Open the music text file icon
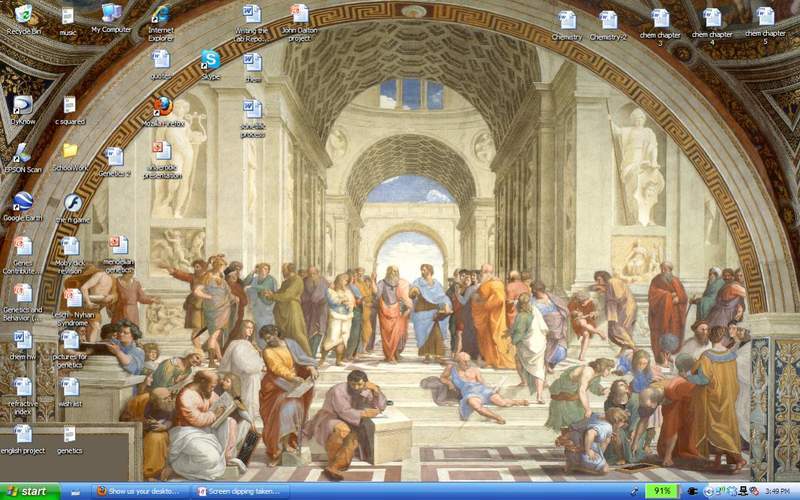Image resolution: width=800 pixels, height=500 pixels. (x=68, y=21)
